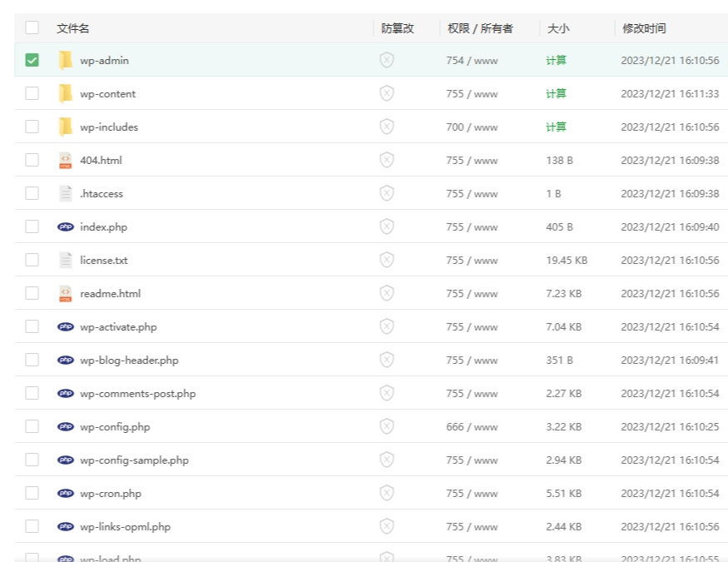Click the 404.html file icon

point(66,160)
